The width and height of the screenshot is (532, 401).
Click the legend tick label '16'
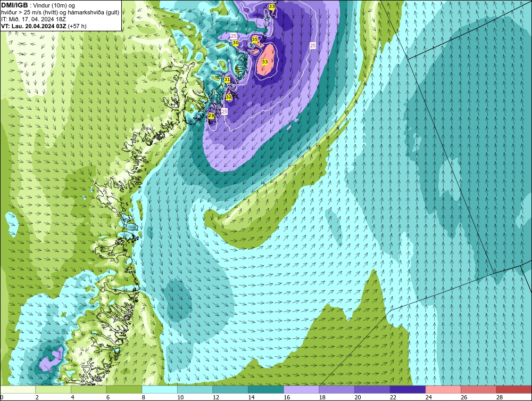coord(287,397)
